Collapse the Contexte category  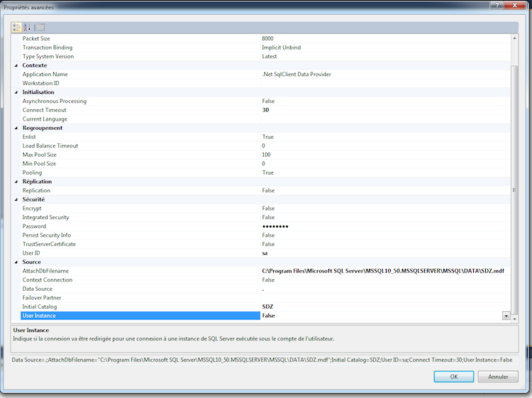16,65
